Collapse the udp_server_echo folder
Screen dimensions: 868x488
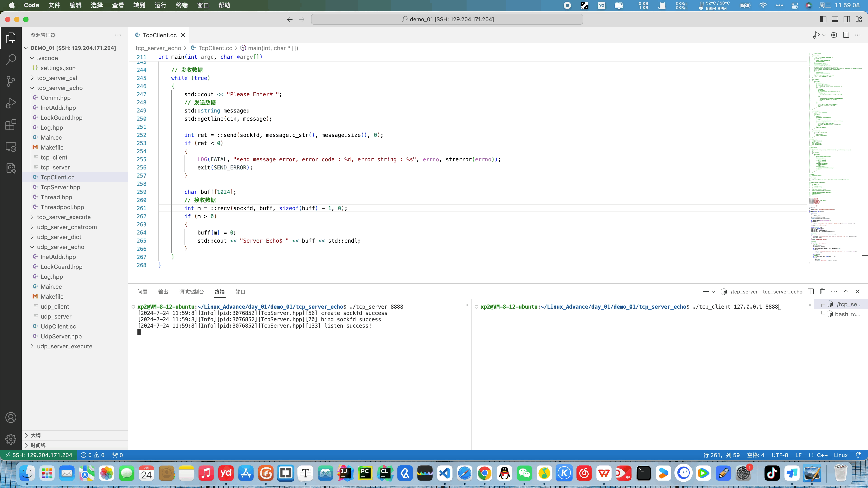pos(60,247)
